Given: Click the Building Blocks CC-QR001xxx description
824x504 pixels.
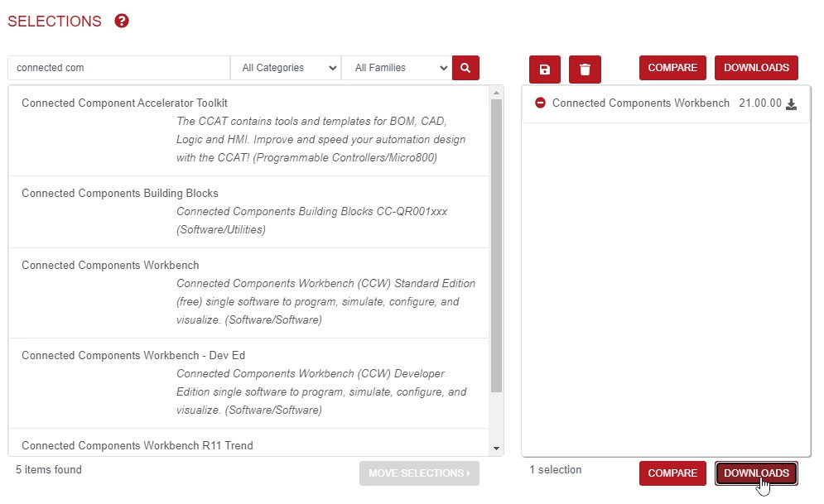Looking at the screenshot, I should coord(311,220).
